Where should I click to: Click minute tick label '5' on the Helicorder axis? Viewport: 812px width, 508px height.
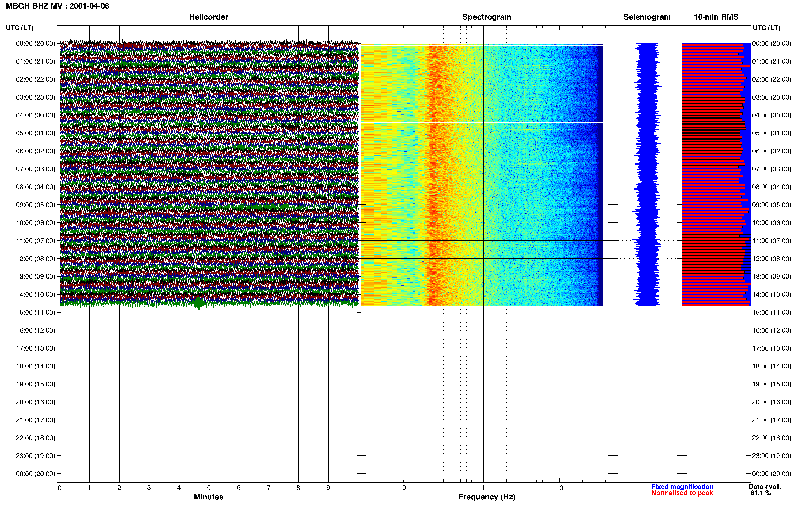pos(209,487)
